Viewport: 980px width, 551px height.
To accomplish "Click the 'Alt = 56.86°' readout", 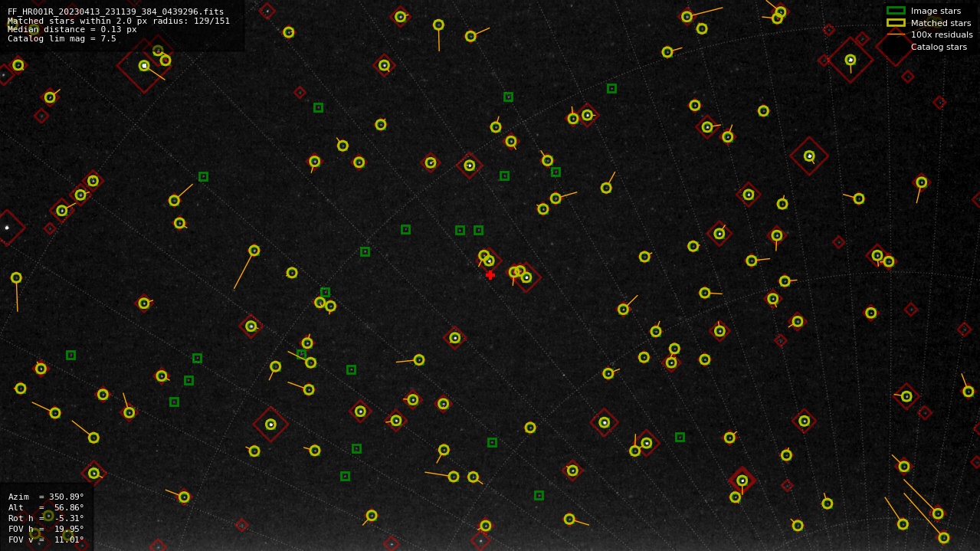I will (x=46, y=507).
